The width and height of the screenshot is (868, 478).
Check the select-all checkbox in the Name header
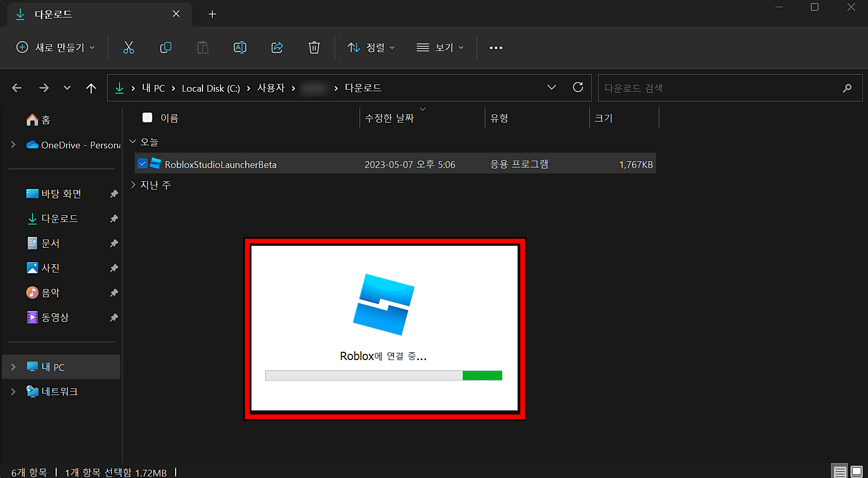coord(147,117)
